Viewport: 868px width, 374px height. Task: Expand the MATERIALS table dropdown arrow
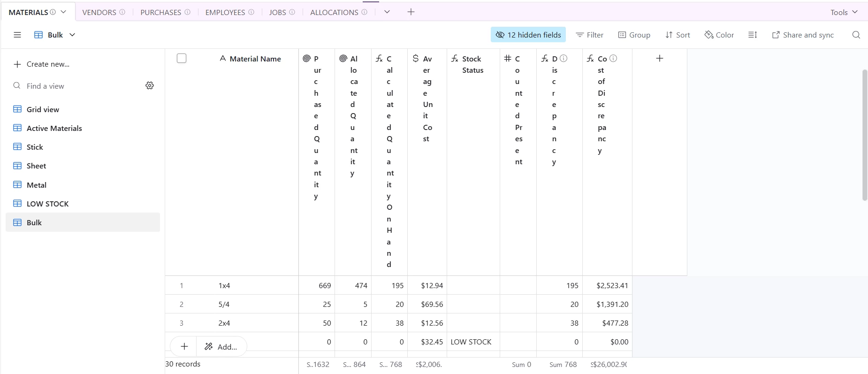click(x=63, y=12)
